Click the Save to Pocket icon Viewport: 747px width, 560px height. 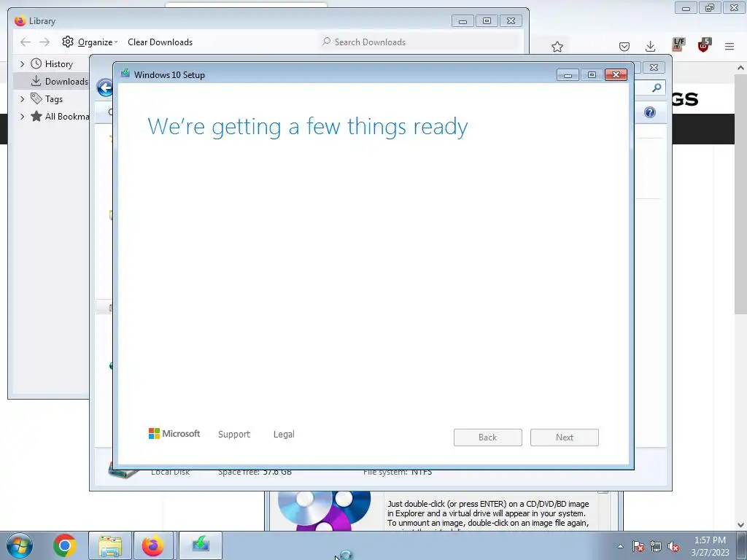pyautogui.click(x=624, y=46)
